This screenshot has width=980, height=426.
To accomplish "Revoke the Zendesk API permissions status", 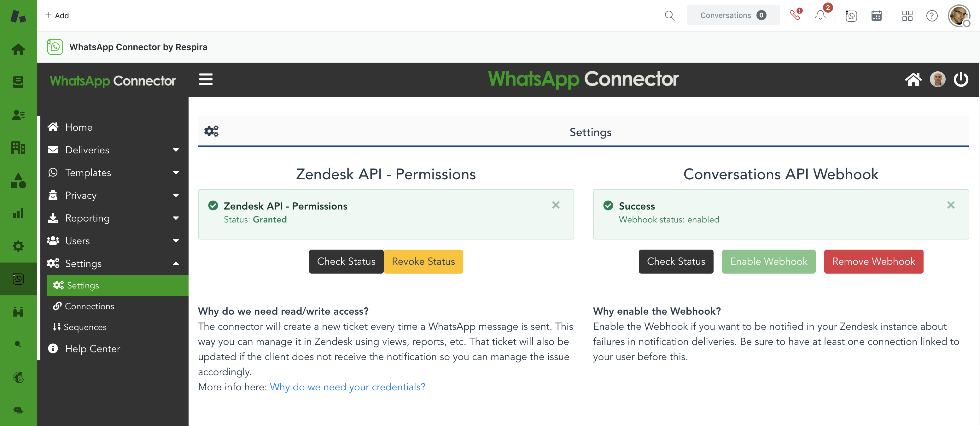I will tap(423, 261).
